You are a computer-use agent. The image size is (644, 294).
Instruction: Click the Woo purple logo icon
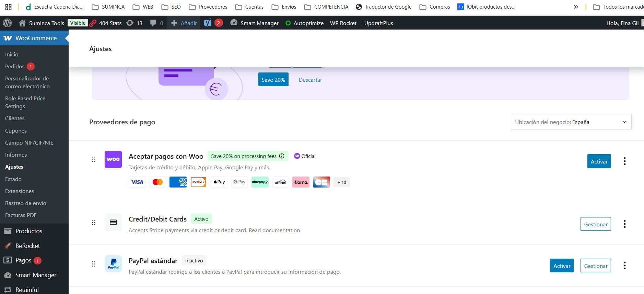click(113, 159)
